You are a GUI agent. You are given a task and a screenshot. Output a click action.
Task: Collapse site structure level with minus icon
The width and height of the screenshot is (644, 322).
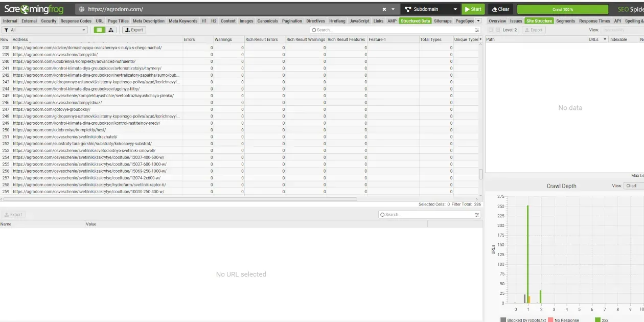(x=491, y=30)
